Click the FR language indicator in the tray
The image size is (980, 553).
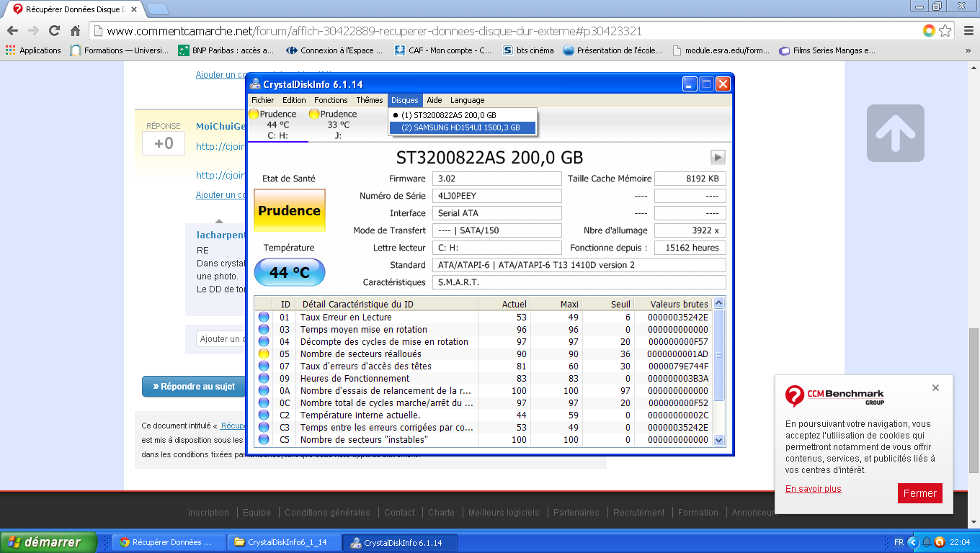[x=899, y=542]
